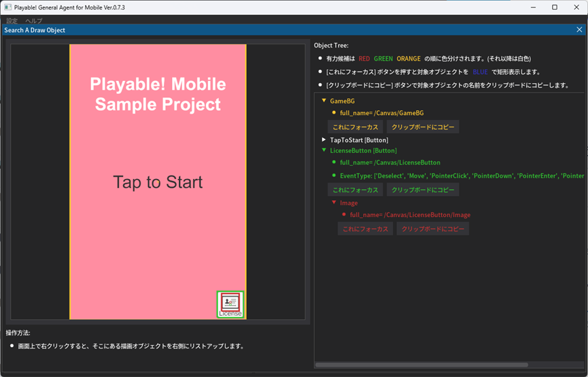Viewport: 588px width, 377px height.
Task: Click the Tap to Start text in preview
Action: click(x=158, y=182)
